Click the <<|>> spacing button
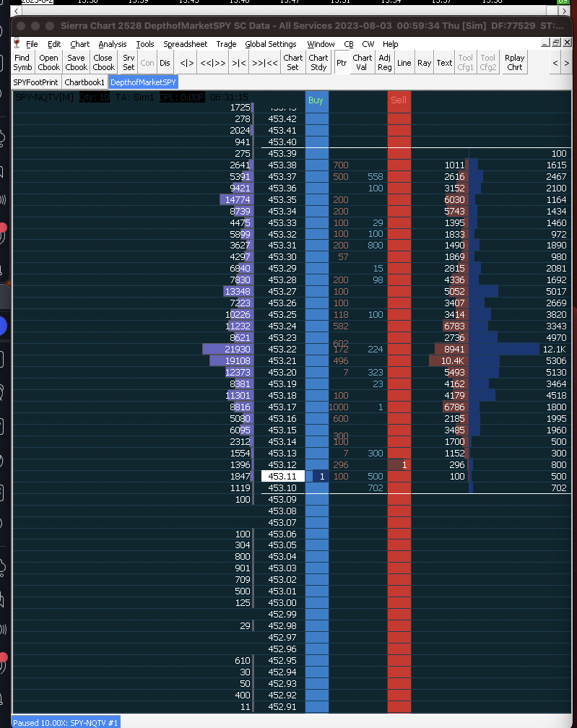 click(213, 63)
